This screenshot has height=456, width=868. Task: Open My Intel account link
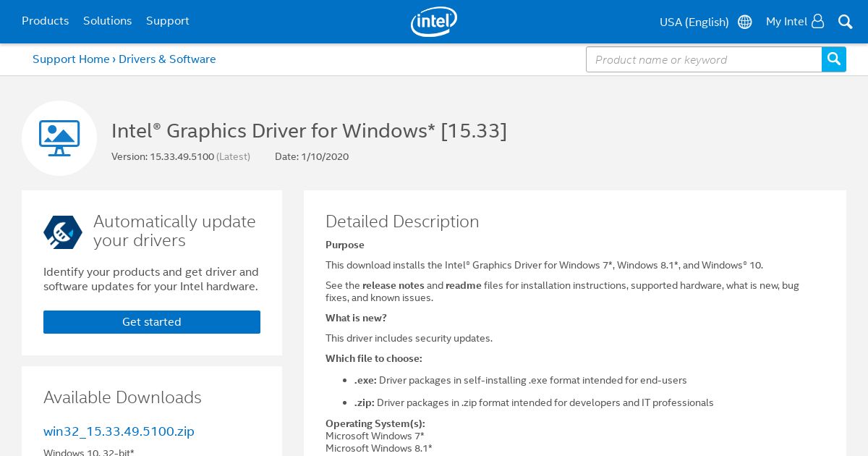pyautogui.click(x=786, y=22)
